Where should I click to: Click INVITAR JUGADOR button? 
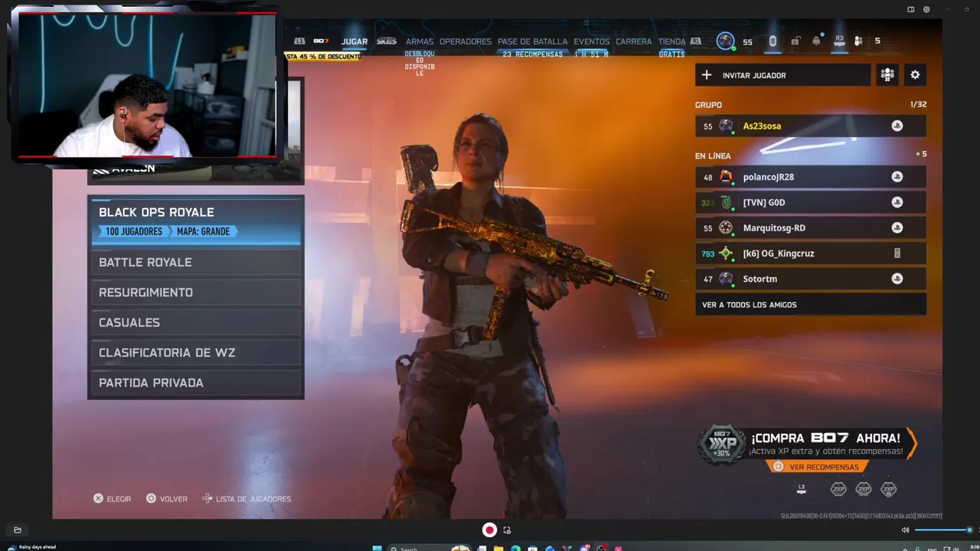782,75
